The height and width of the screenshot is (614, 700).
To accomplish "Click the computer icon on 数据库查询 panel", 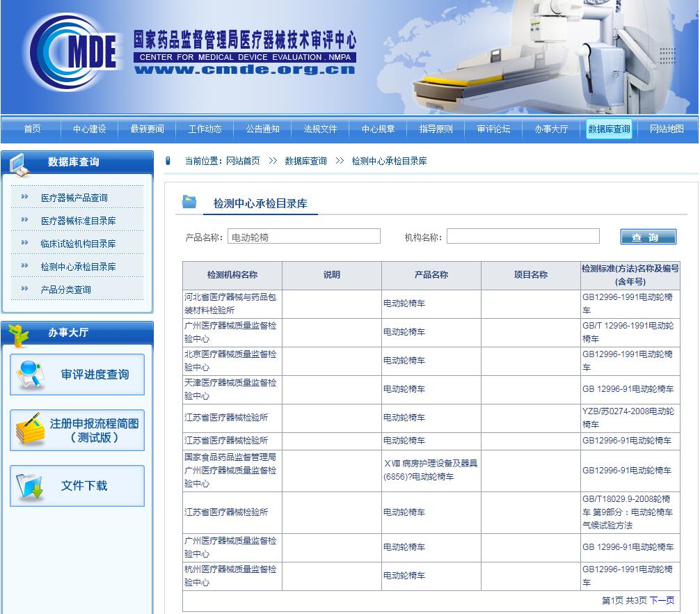I will click(19, 164).
